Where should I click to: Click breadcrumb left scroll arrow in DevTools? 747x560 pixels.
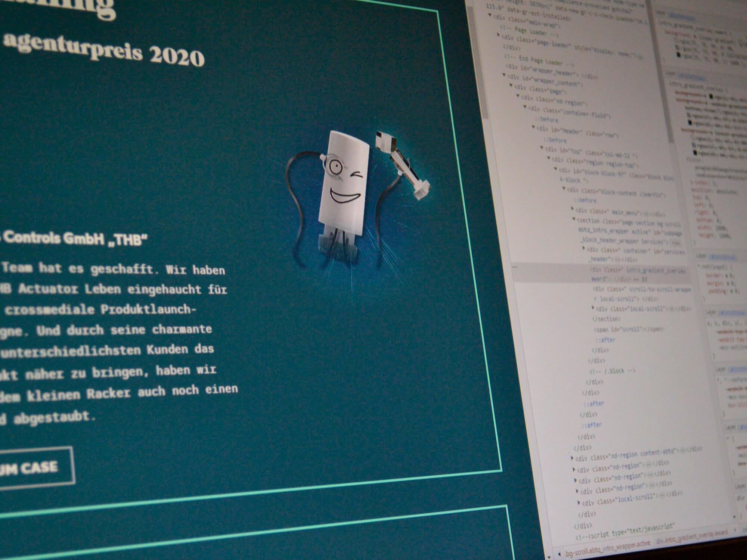click(x=560, y=554)
